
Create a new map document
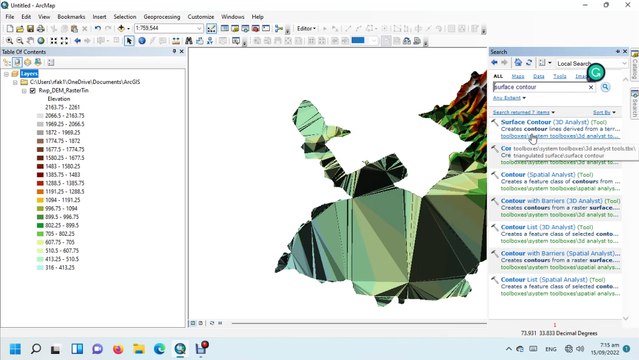pos(10,29)
